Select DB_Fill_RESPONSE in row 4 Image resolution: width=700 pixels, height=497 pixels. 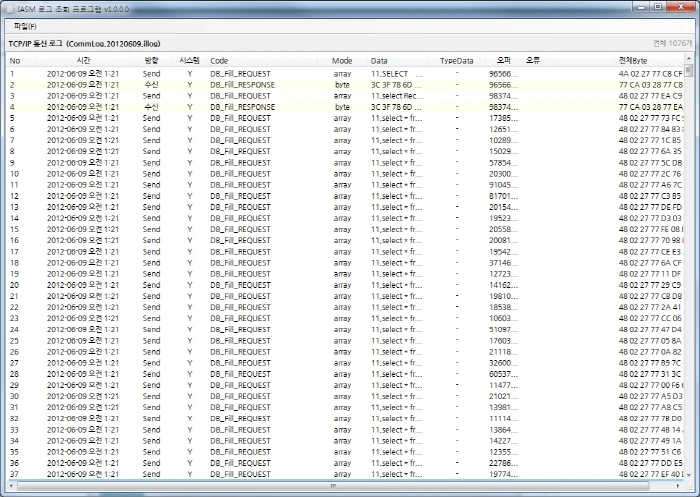[x=242, y=107]
